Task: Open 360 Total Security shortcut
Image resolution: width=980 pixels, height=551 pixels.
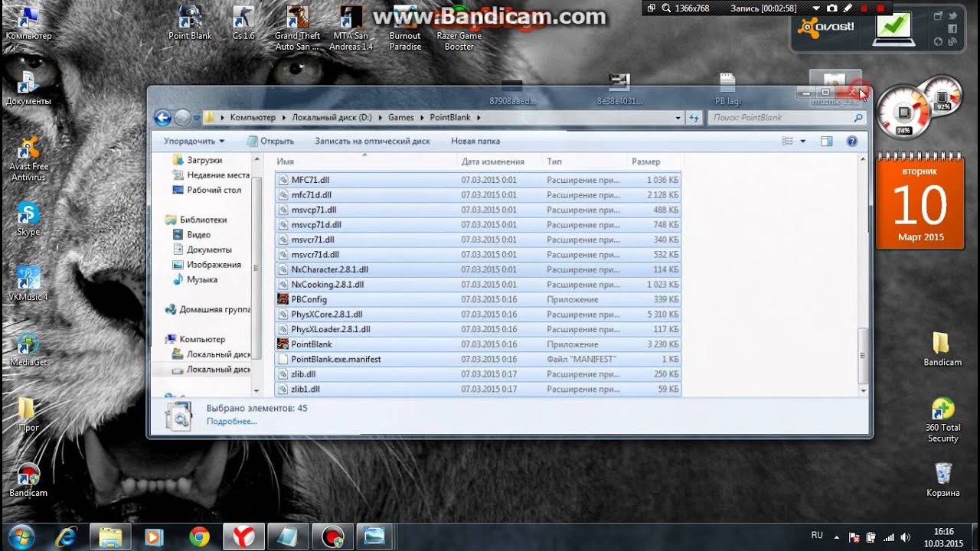Action: [942, 419]
